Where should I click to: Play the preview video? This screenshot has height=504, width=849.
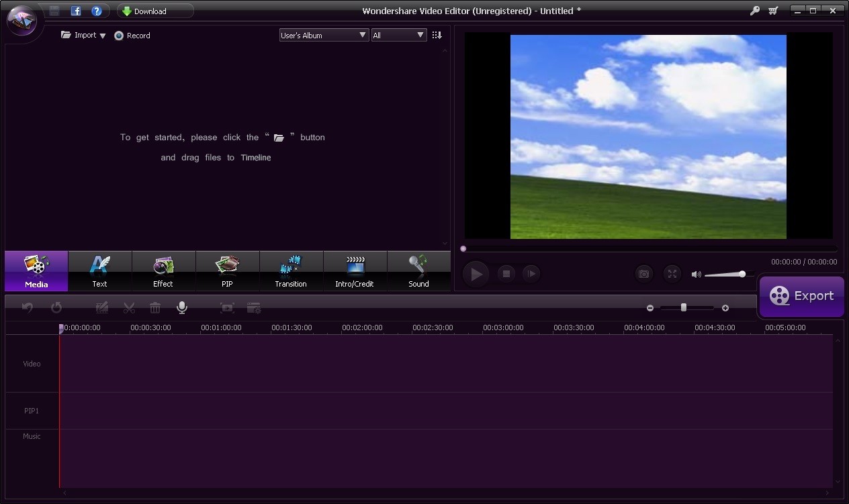click(476, 274)
